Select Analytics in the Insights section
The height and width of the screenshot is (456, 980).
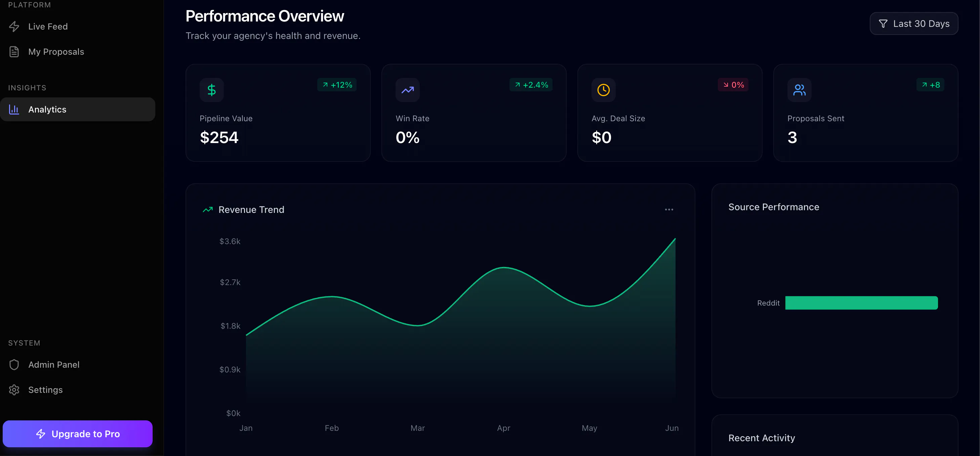[78, 109]
